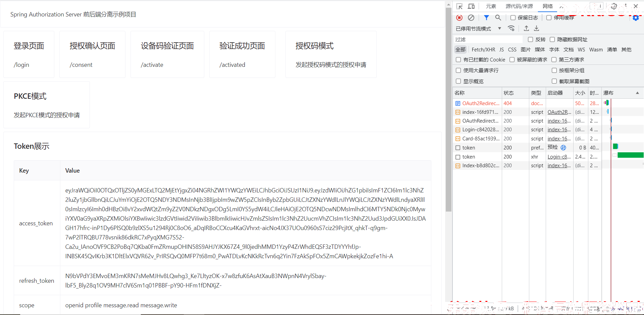Screen dimensions: 644x315
Task: Open the 验证成功页面 /activated card
Action: pyautogui.click(x=242, y=54)
